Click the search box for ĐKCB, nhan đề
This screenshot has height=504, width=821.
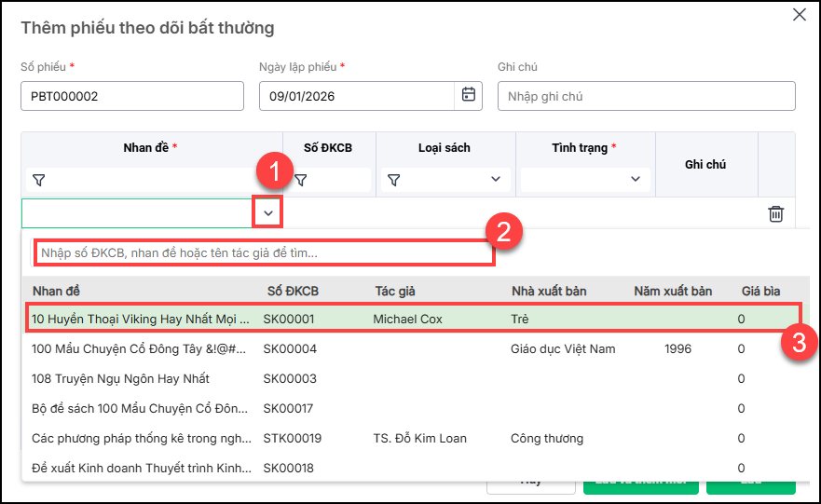click(x=264, y=252)
